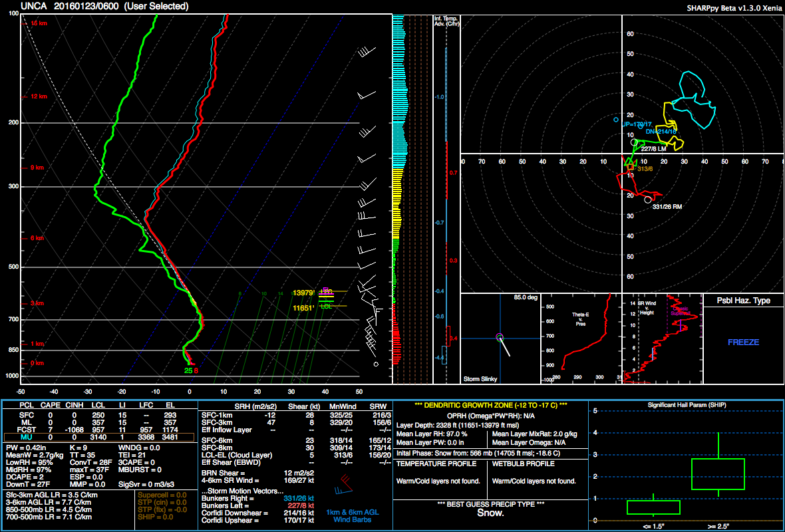785x532 pixels.
Task: Click the Psbl Haz. Type header
Action: (744, 301)
